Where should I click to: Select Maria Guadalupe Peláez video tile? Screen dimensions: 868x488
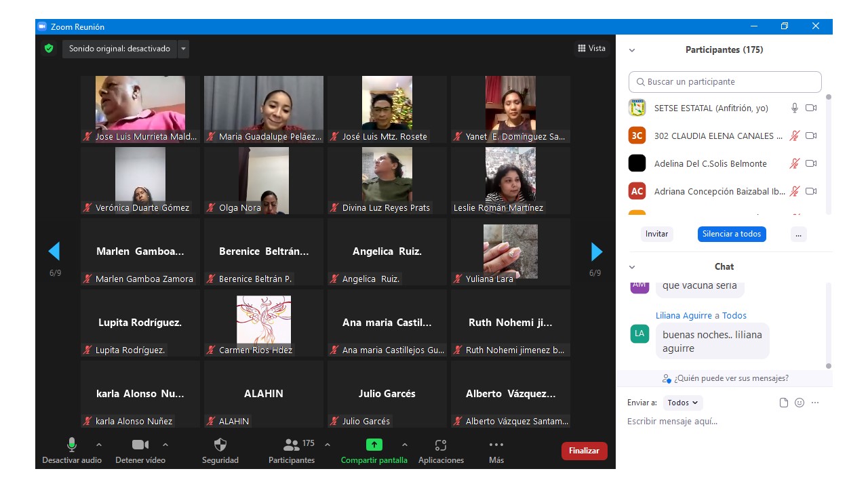pyautogui.click(x=264, y=109)
